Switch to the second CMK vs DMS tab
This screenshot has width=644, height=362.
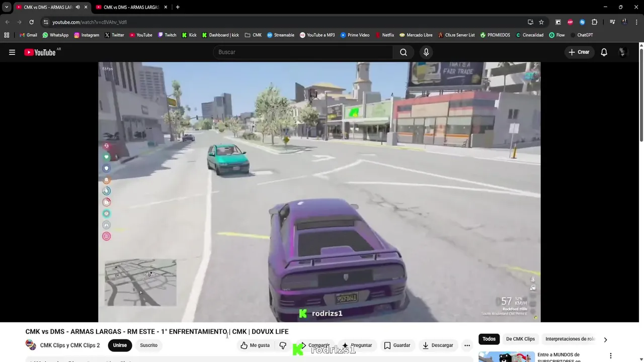click(x=132, y=7)
